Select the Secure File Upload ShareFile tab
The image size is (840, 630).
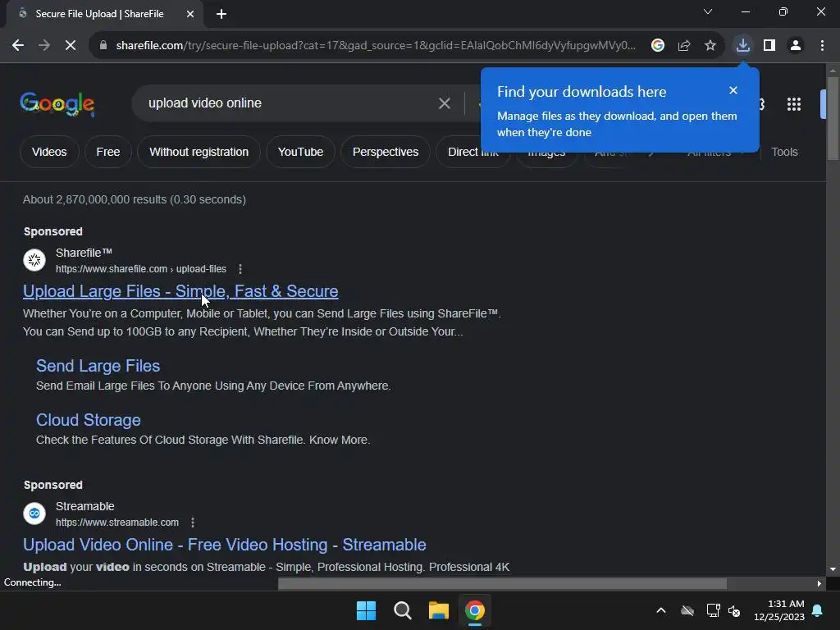99,14
